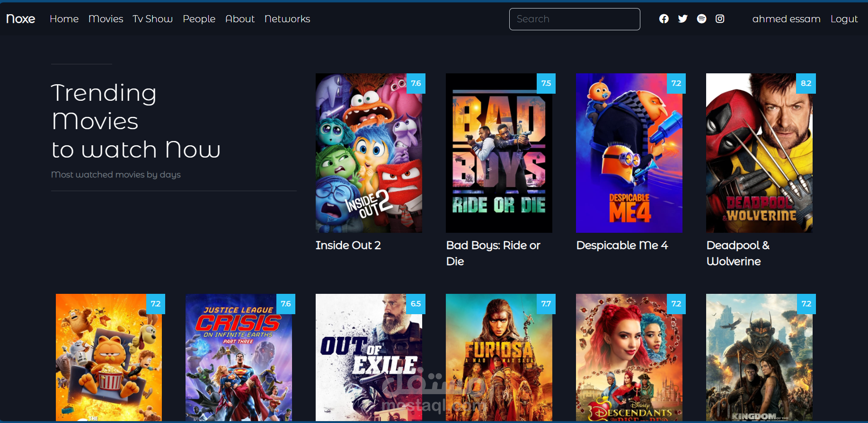Focus the Search input field
The height and width of the screenshot is (423, 868).
click(575, 19)
